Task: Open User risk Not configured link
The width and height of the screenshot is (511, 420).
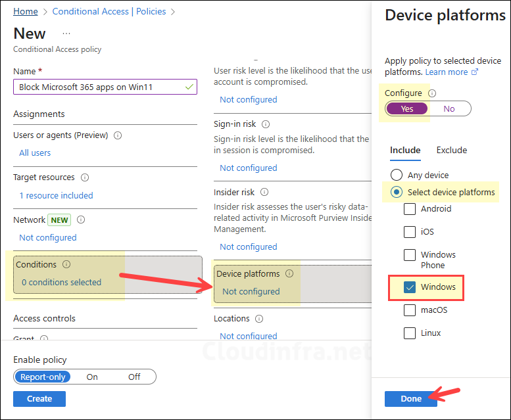Action: (249, 100)
